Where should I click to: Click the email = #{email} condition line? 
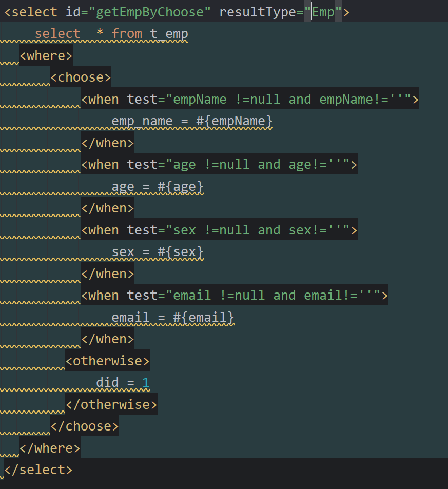point(173,318)
